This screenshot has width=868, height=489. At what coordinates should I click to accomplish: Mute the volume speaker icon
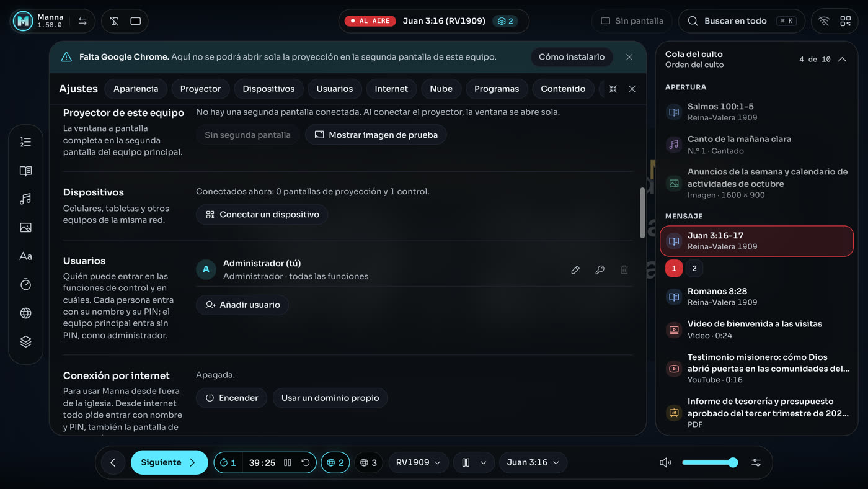[x=665, y=462]
